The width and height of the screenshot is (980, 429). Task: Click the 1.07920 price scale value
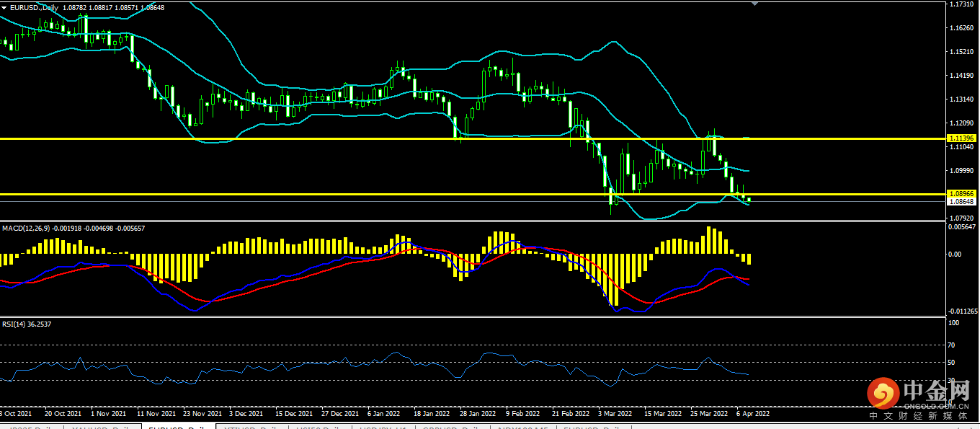click(x=963, y=218)
